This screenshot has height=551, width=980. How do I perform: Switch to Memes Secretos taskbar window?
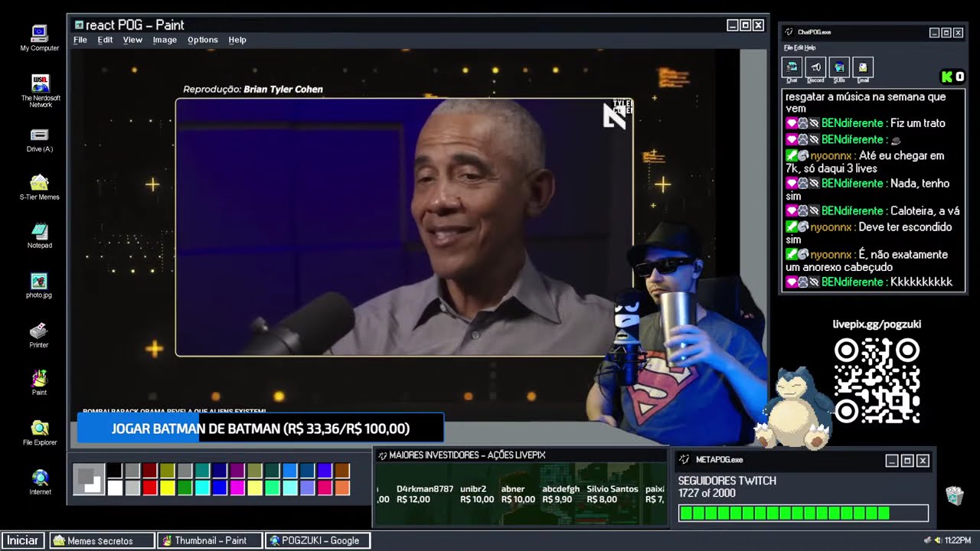click(x=103, y=540)
